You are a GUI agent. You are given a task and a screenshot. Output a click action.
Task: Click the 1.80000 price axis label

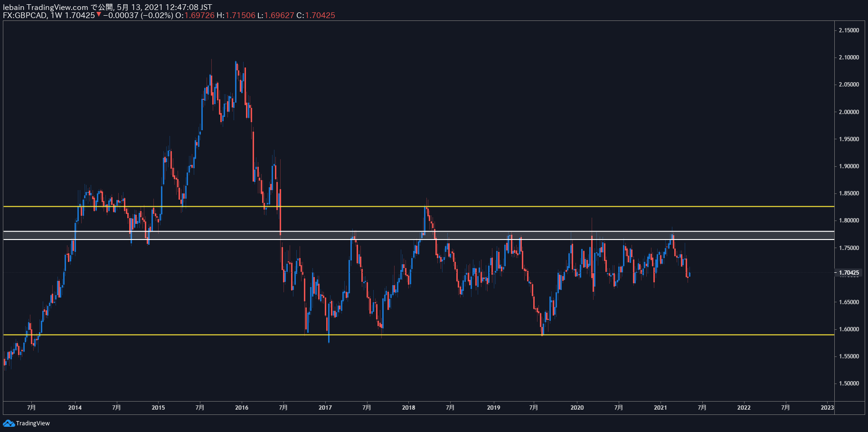coord(849,221)
